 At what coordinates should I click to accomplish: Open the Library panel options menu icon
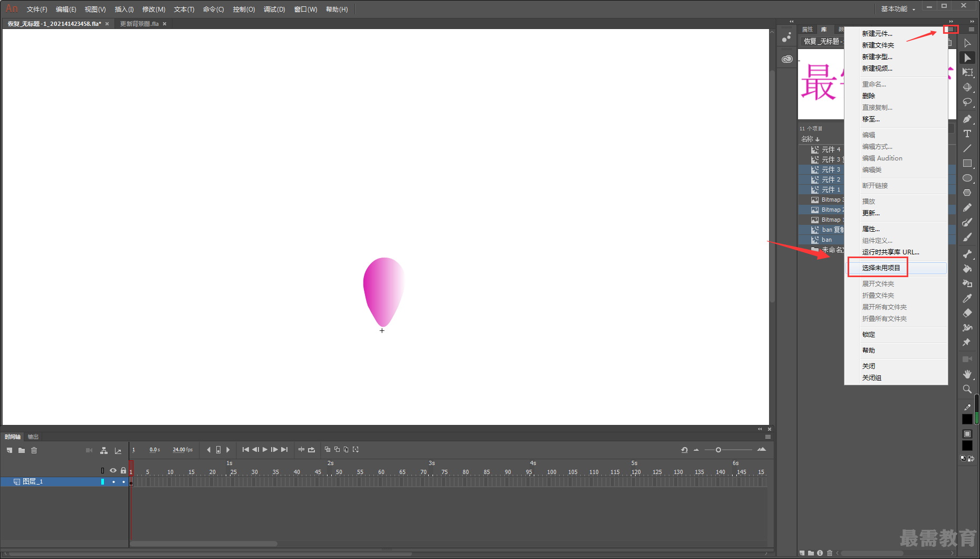pos(950,30)
